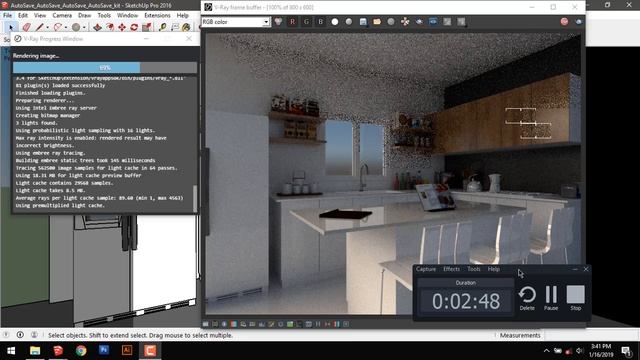Show hidden system tray icons

point(547,351)
